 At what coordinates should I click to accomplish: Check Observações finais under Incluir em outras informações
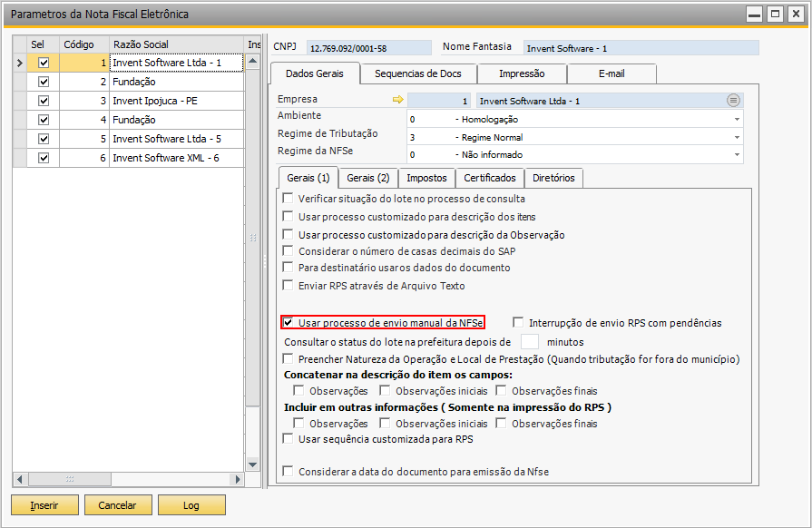[x=501, y=423]
